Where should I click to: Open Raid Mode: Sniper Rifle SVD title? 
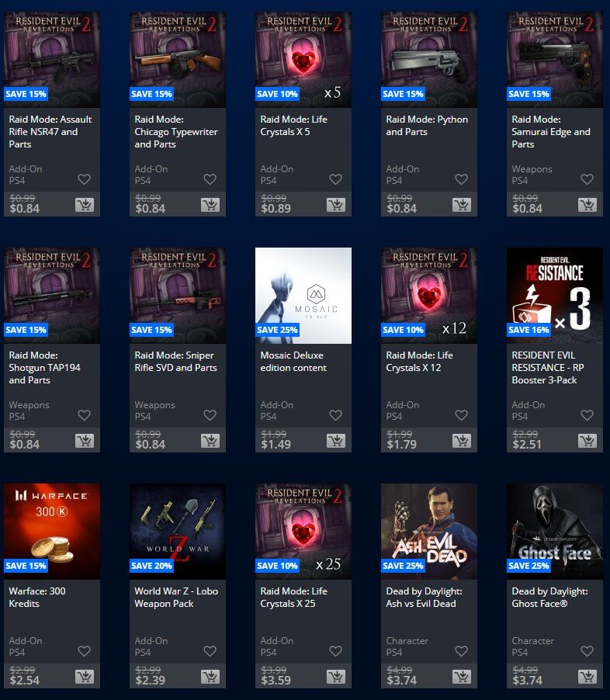pos(176,362)
